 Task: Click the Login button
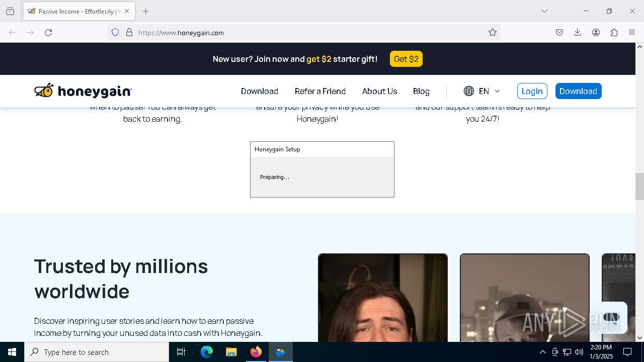pos(532,91)
